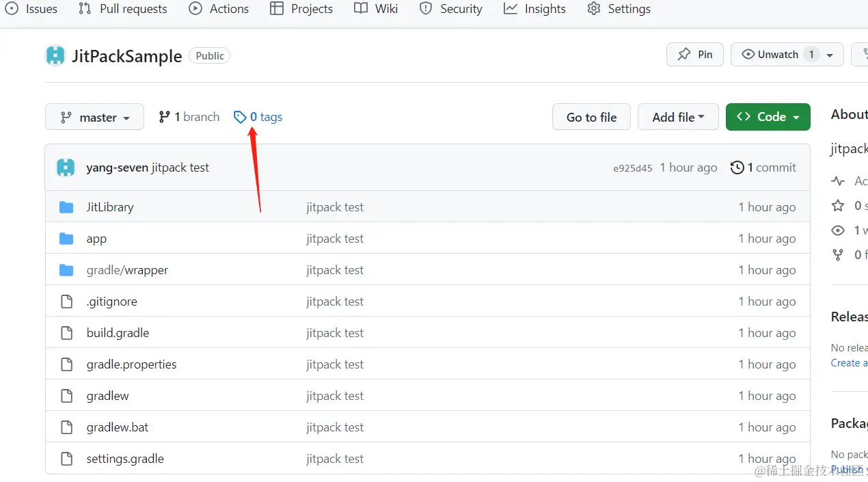
Task: Click the gradlew.bat file icon
Action: coord(66,427)
